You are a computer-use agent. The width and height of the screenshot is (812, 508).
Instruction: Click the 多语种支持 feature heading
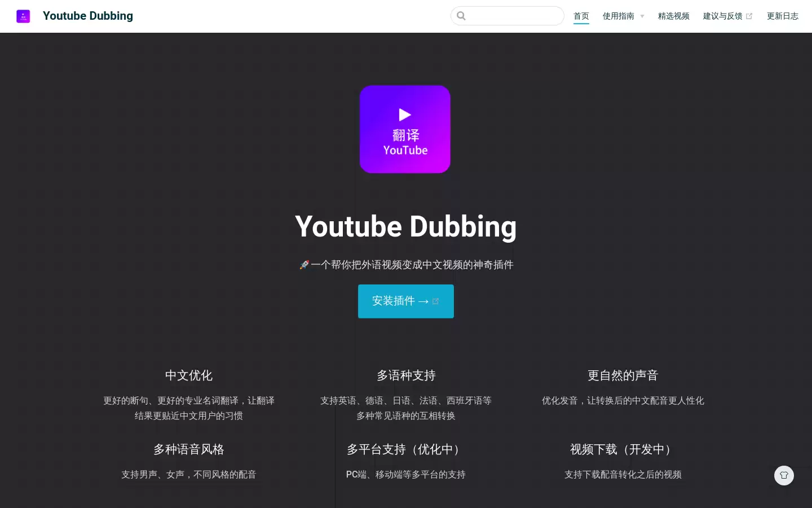[x=406, y=375]
